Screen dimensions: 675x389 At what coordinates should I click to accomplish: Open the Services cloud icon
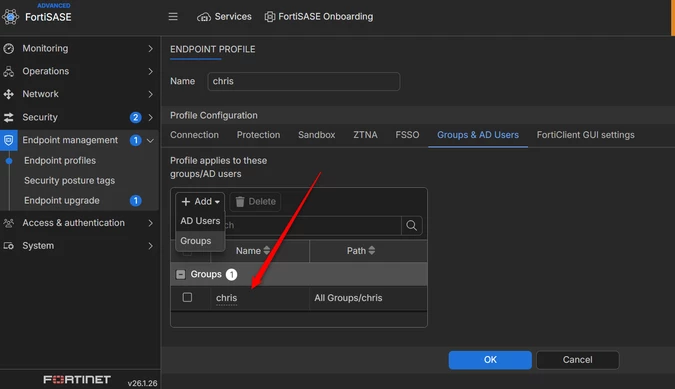pos(204,17)
